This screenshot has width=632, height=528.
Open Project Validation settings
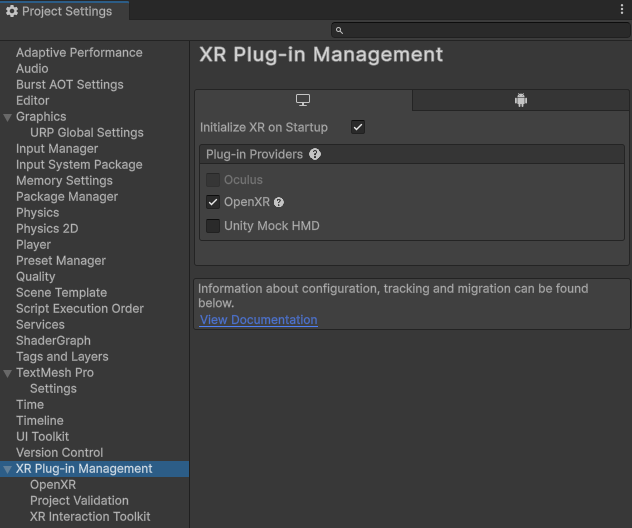pos(79,501)
